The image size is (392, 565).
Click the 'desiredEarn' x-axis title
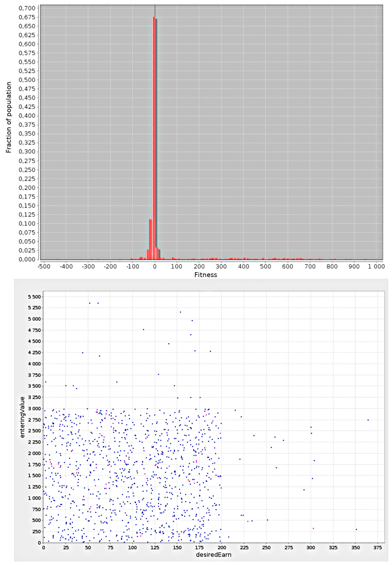tap(213, 555)
